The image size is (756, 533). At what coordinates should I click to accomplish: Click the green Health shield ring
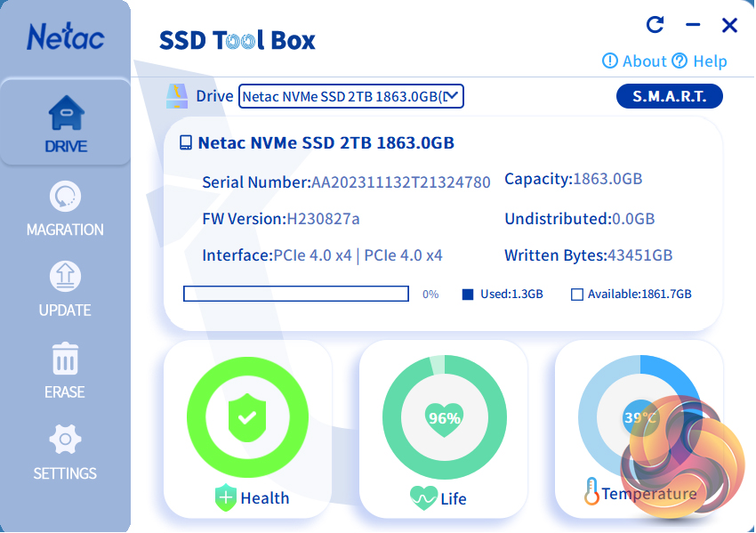[247, 417]
